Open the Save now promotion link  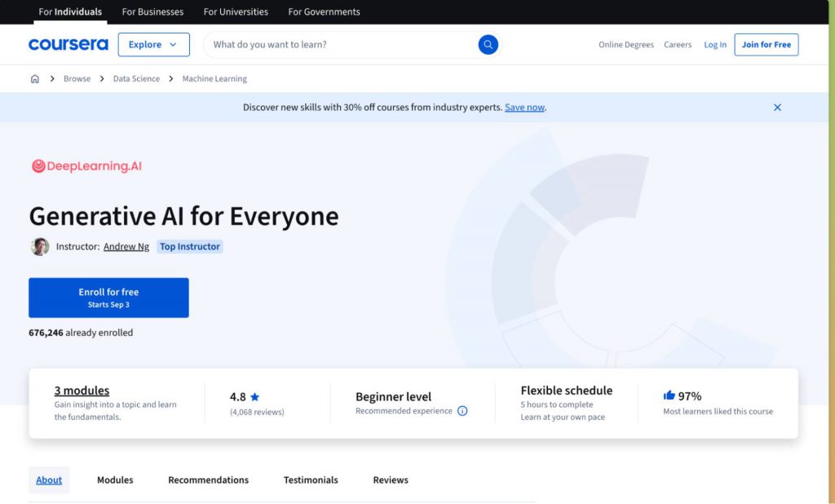pos(524,108)
